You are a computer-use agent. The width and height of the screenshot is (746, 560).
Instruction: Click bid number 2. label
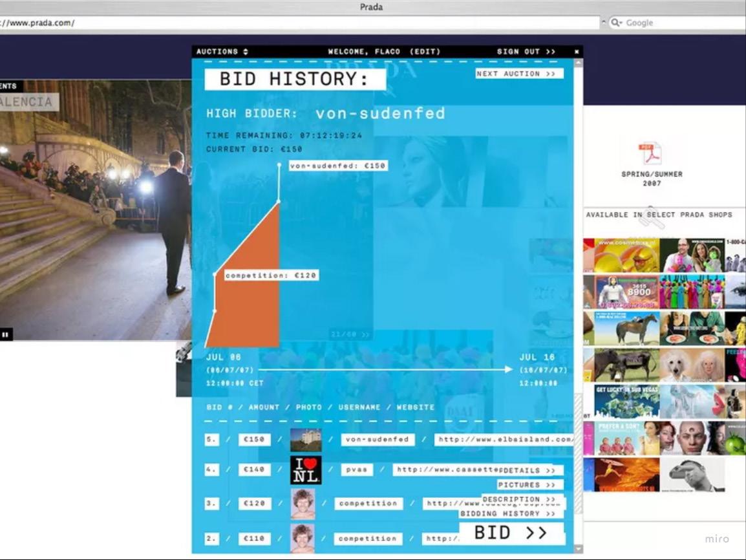[211, 539]
